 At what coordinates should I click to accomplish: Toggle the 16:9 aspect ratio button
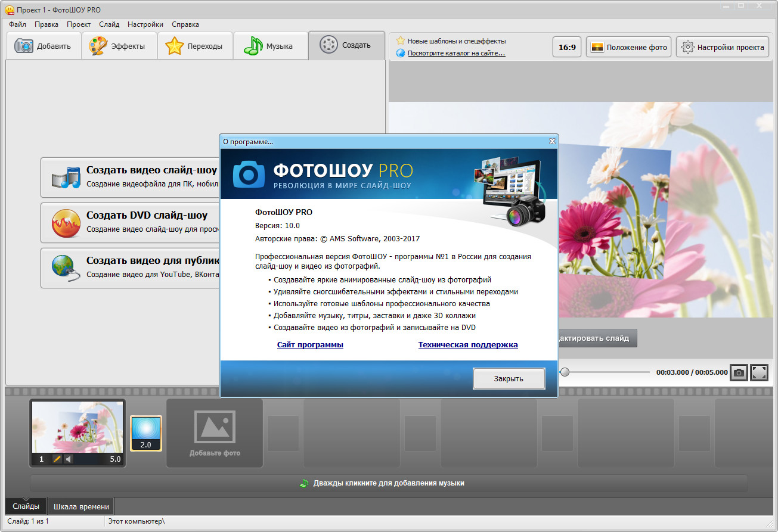[567, 47]
